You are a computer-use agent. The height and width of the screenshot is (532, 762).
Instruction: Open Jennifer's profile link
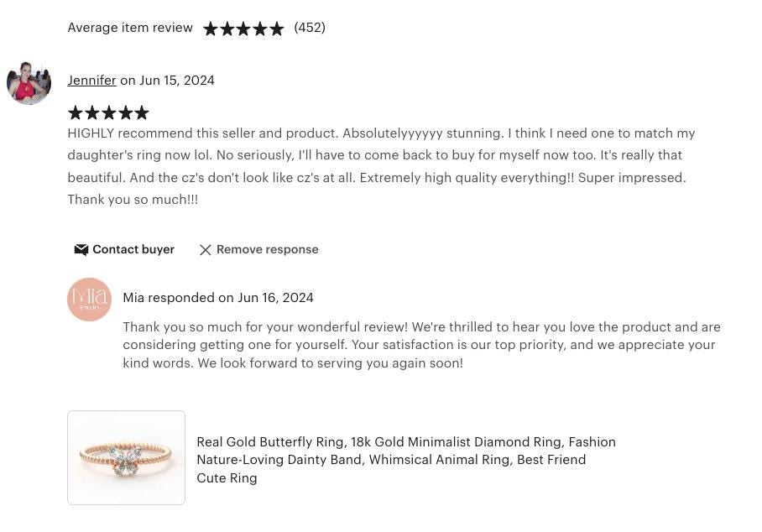click(91, 81)
